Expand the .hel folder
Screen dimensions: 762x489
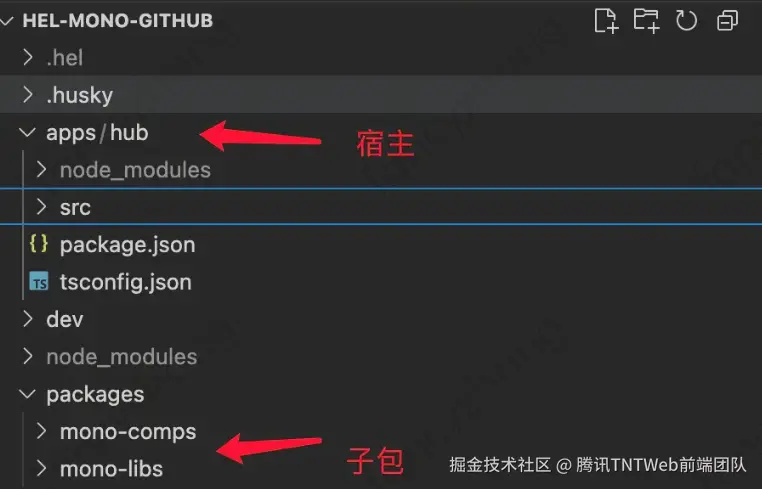point(28,58)
